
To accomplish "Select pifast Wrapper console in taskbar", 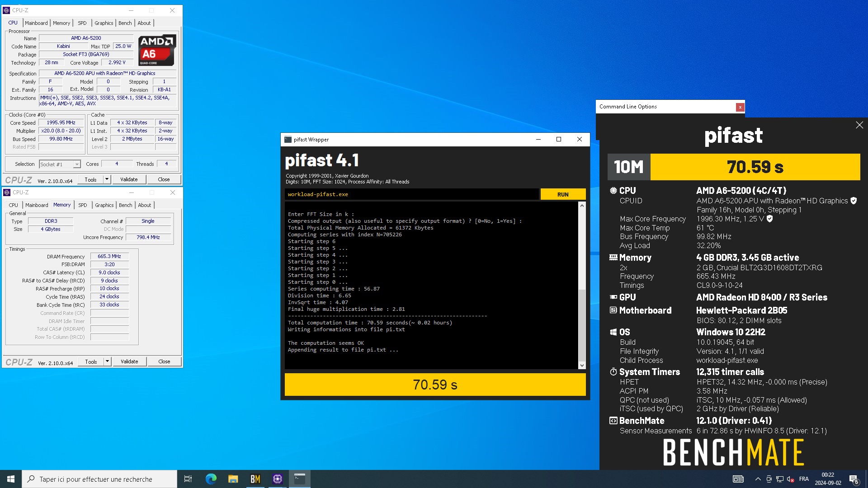I will pyautogui.click(x=299, y=479).
